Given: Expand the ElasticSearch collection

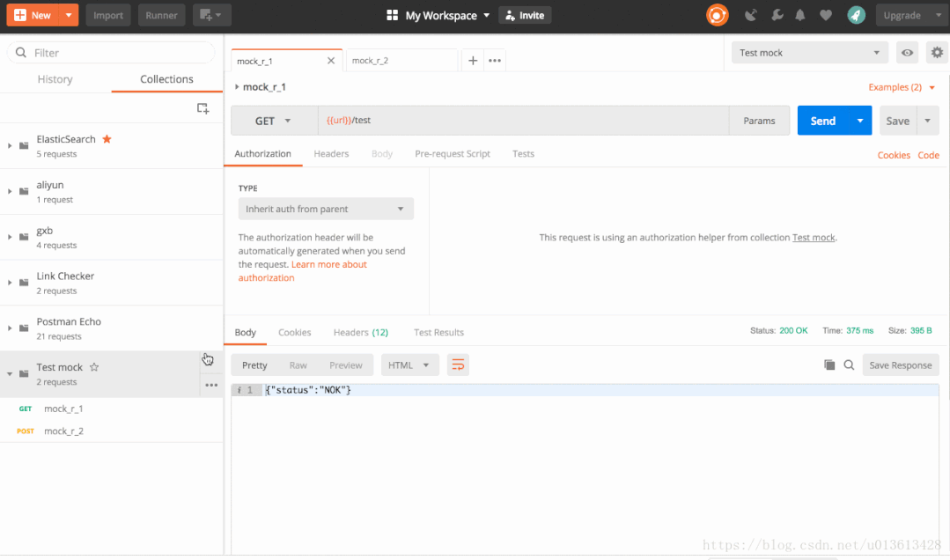Looking at the screenshot, I should [x=9, y=145].
